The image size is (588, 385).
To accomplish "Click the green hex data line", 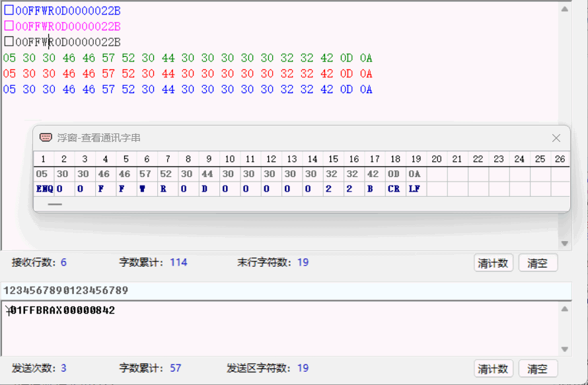I will point(188,58).
